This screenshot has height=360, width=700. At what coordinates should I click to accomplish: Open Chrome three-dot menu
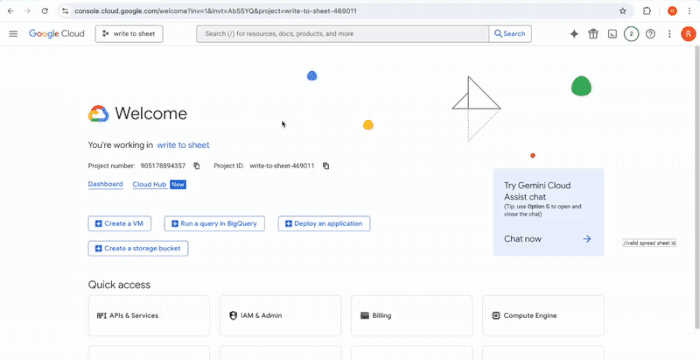(690, 11)
